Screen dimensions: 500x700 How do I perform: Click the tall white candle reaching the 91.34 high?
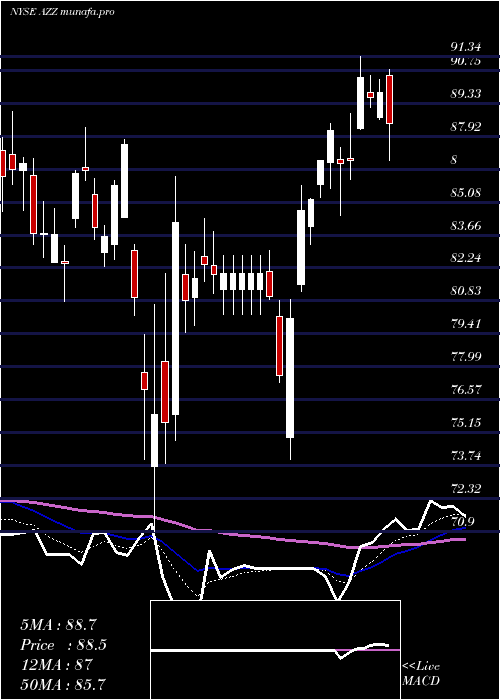(x=360, y=92)
